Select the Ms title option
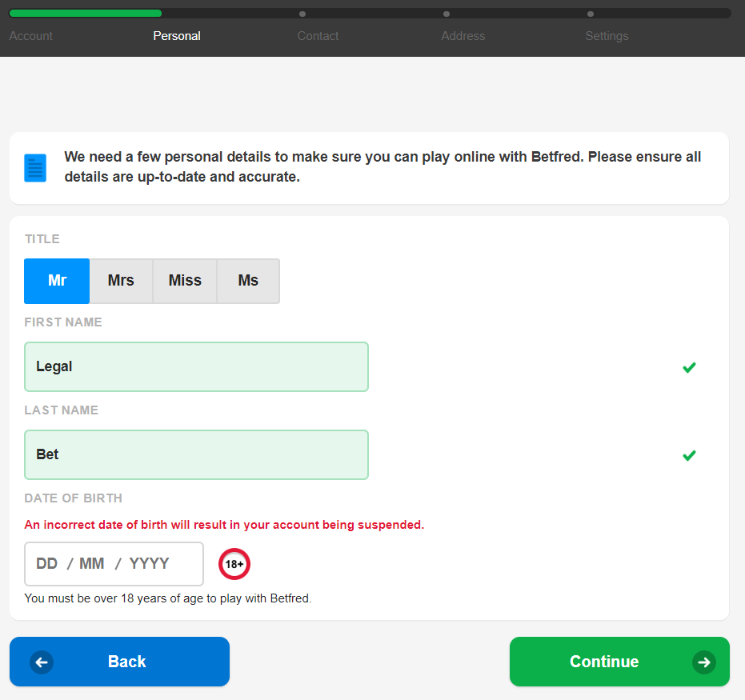The width and height of the screenshot is (745, 700). (x=248, y=281)
